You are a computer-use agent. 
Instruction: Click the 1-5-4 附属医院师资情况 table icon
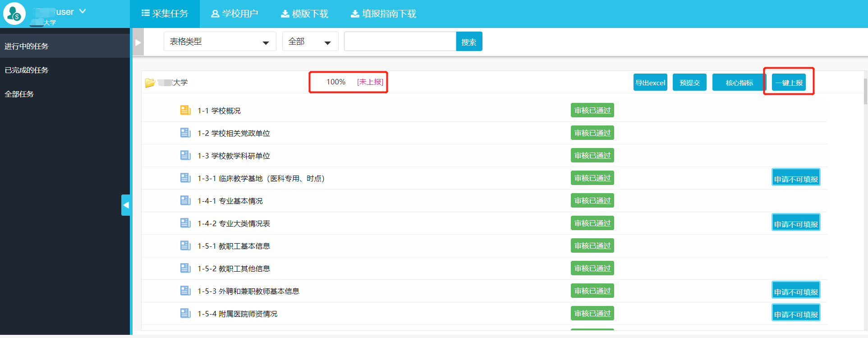click(185, 313)
